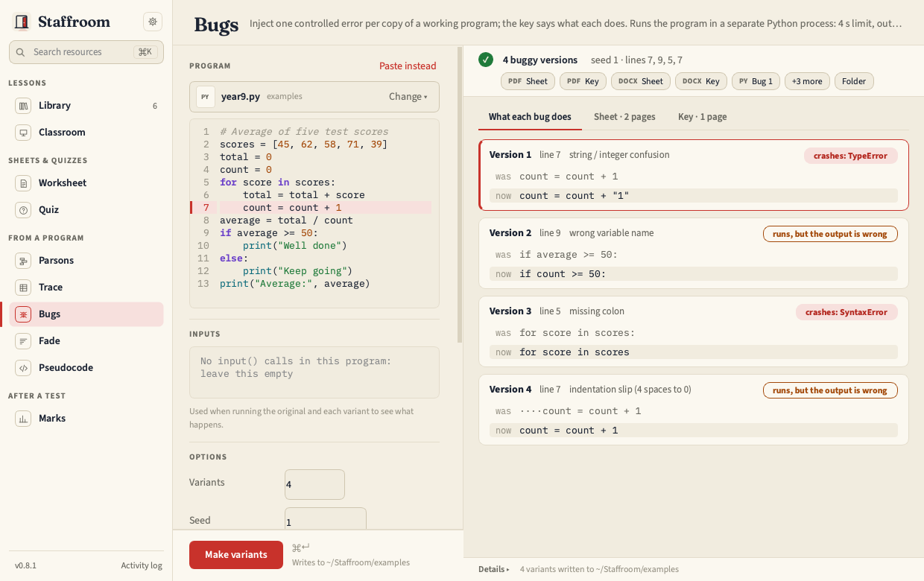
Task: Expand the Details disclosure in status bar
Action: pyautogui.click(x=494, y=569)
